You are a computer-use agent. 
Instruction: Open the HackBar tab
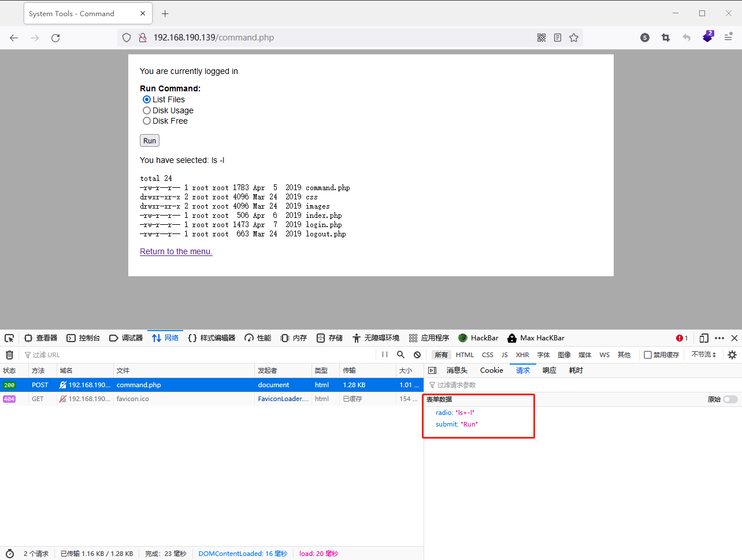[478, 338]
